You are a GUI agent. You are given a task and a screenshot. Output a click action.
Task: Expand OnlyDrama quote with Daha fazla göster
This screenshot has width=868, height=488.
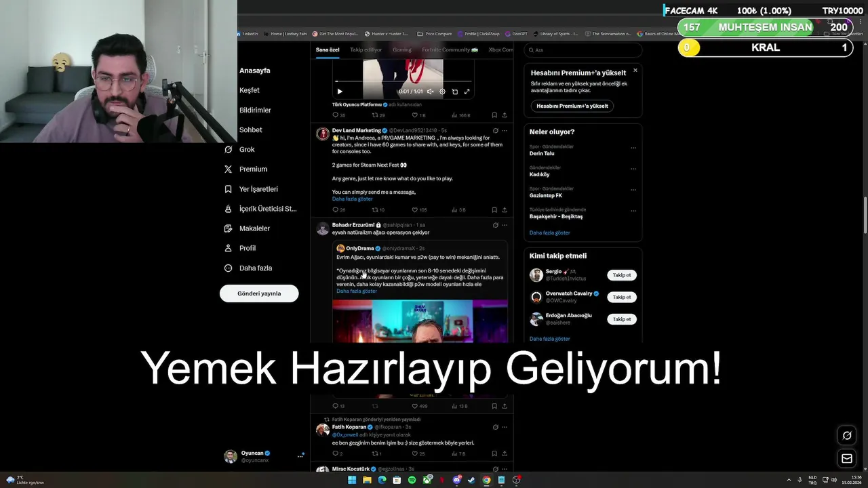tap(357, 291)
